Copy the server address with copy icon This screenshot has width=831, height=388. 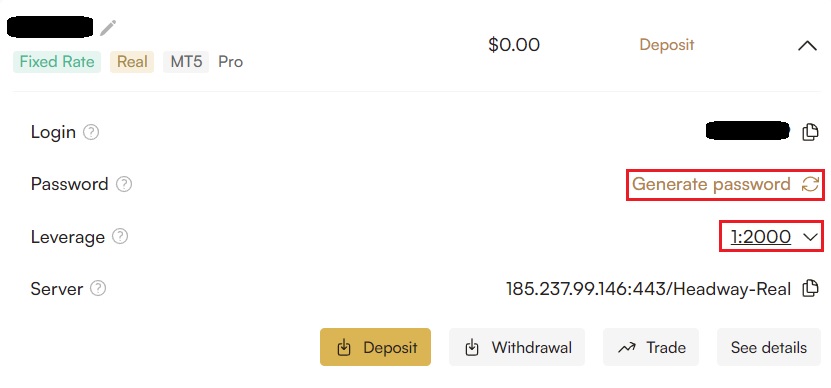[x=810, y=288]
